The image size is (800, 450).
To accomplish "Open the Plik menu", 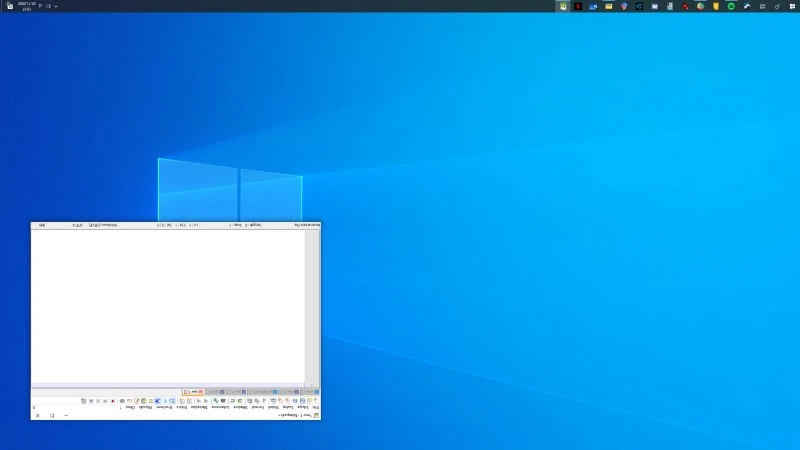I will (x=316, y=408).
